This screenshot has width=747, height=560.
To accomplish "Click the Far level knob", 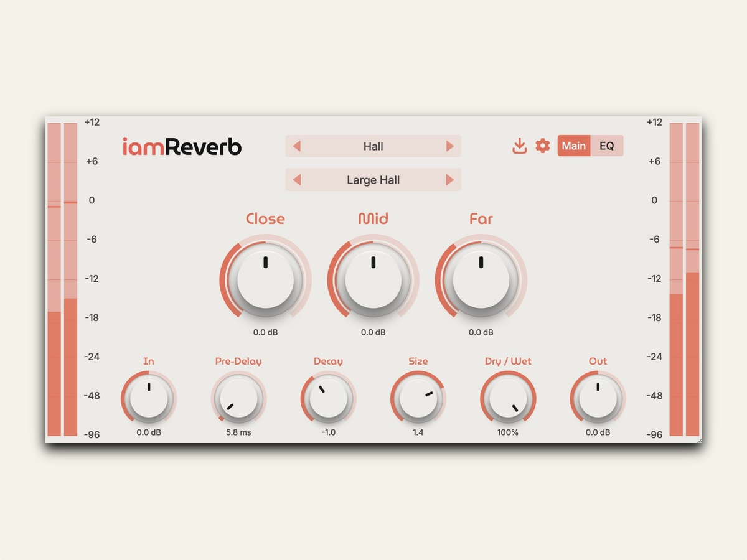I will click(x=481, y=279).
